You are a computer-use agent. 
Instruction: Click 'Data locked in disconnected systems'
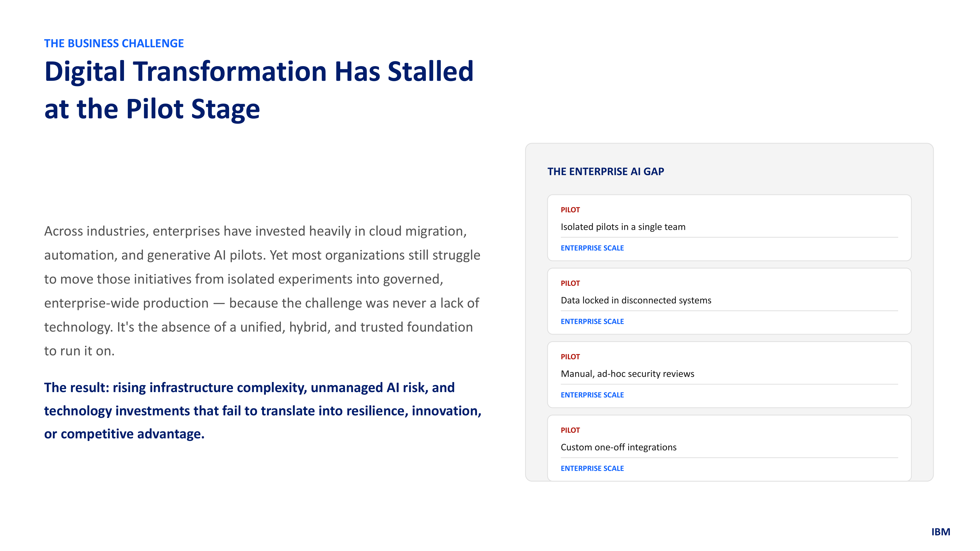tap(636, 300)
